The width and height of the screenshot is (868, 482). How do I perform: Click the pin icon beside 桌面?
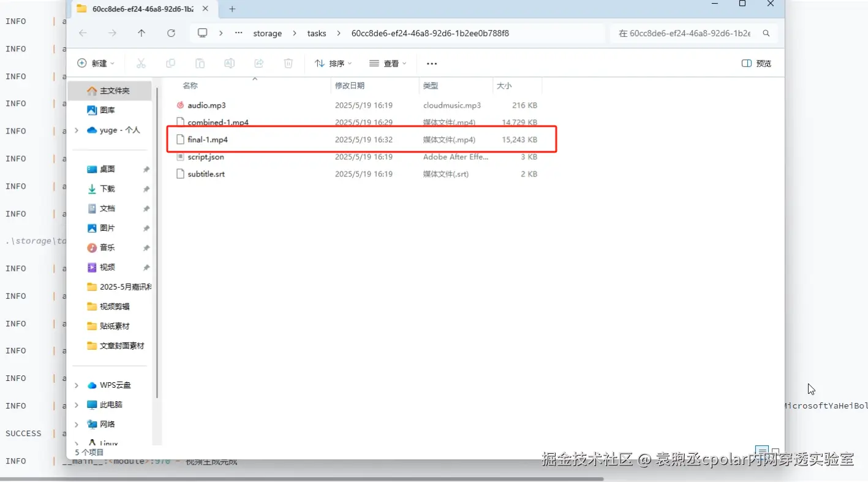146,170
